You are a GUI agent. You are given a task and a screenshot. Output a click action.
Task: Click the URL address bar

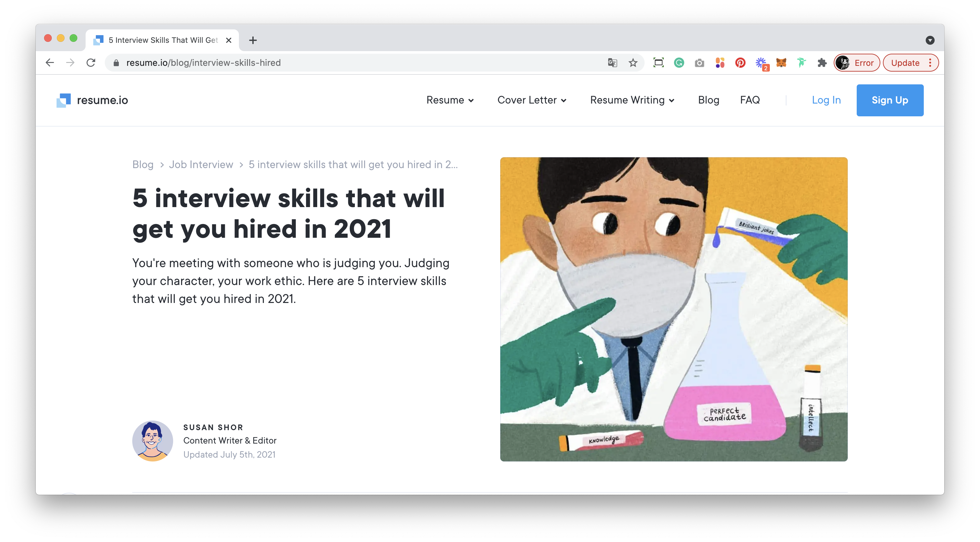pyautogui.click(x=342, y=63)
